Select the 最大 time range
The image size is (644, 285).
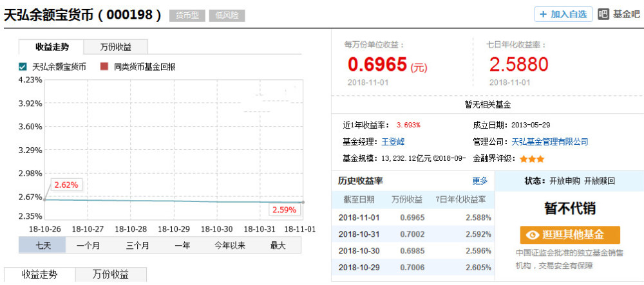(278, 246)
